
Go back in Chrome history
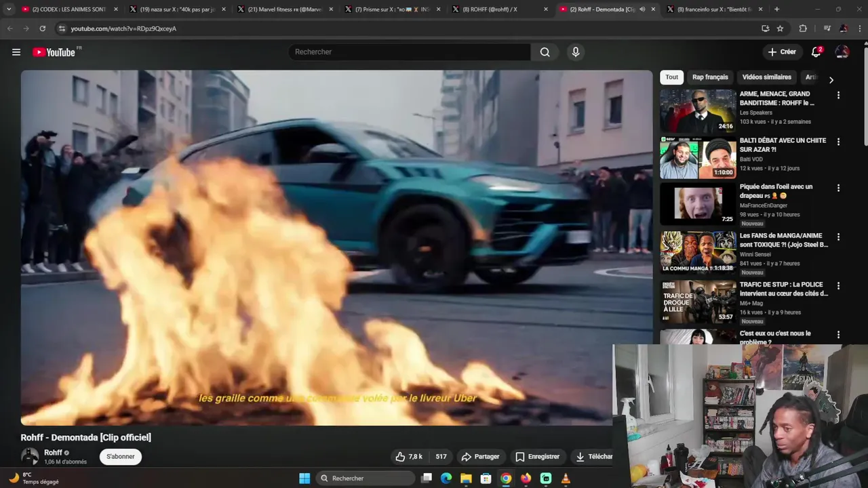pos(10,28)
